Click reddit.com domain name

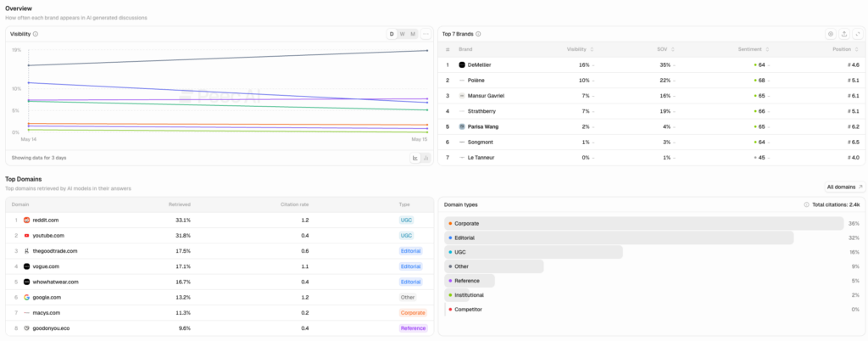[46, 220]
